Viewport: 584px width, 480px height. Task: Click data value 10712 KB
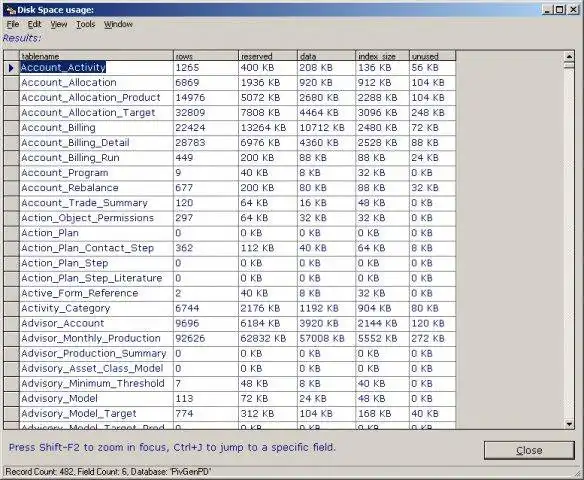coord(322,128)
